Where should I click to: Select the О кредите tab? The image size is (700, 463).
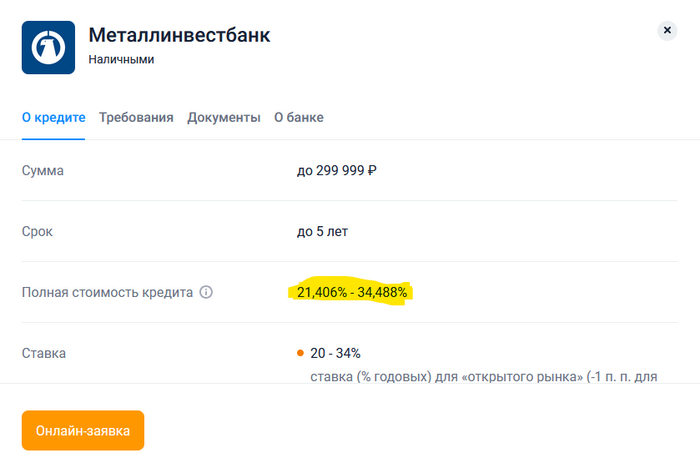[x=54, y=118]
